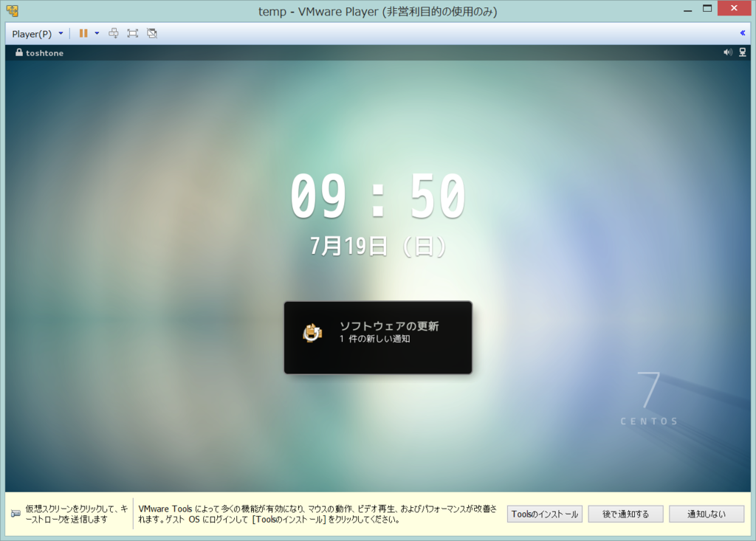Choose 後で通知する for VMware Tools
The height and width of the screenshot is (541, 756).
625,514
